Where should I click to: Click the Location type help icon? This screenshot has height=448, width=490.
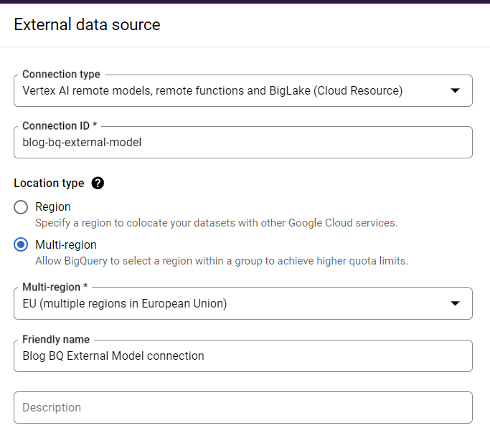(x=98, y=183)
